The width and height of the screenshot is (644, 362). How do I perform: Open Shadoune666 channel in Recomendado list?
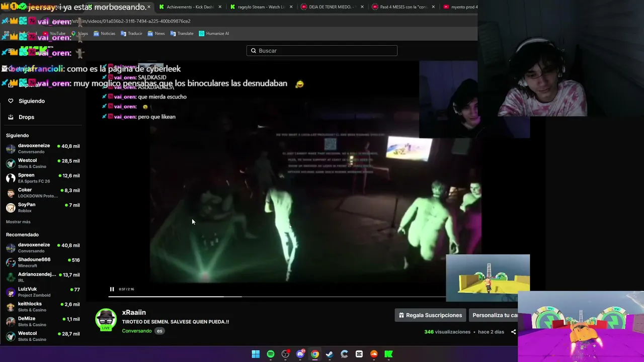click(43, 262)
